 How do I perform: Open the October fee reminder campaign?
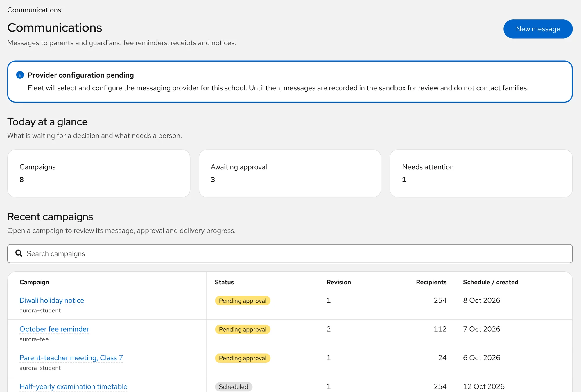[54, 329]
